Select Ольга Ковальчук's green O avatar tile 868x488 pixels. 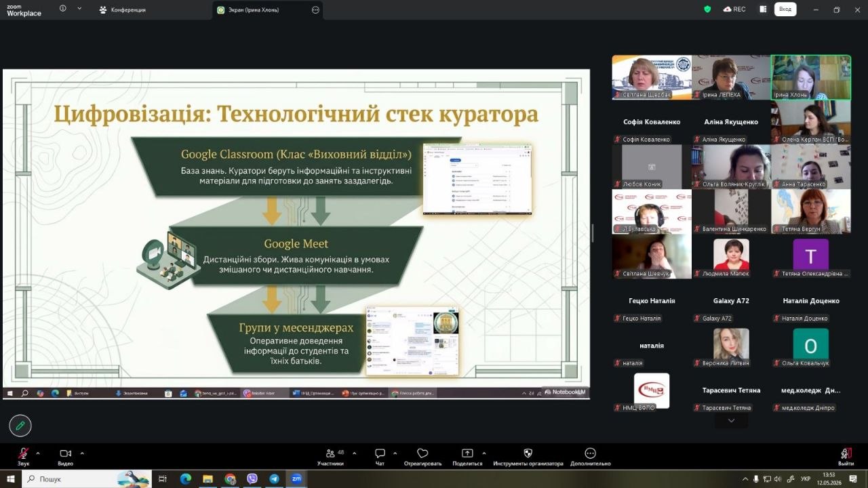click(x=811, y=346)
